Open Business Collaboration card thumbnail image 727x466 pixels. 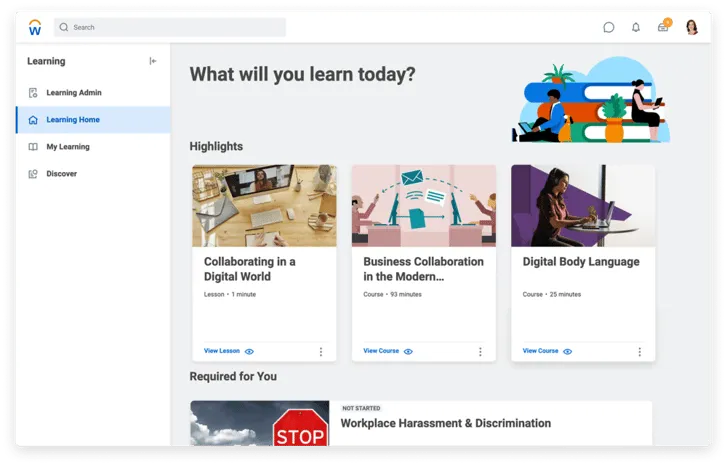[x=424, y=205]
